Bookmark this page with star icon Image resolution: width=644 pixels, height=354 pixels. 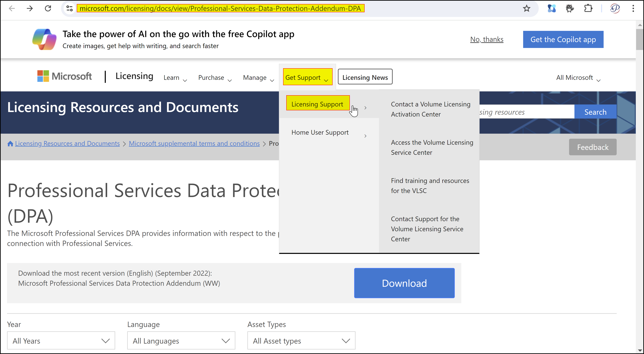coord(526,9)
